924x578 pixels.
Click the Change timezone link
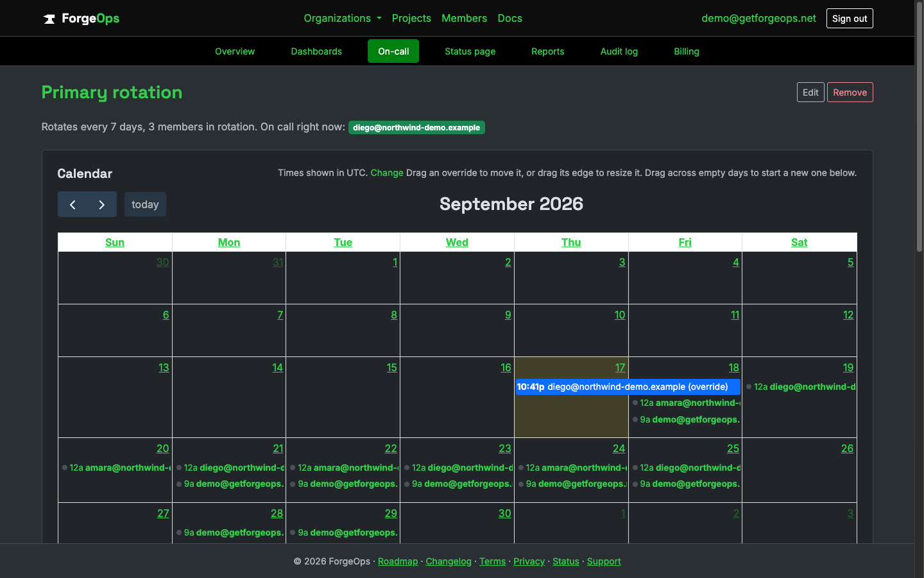[387, 173]
